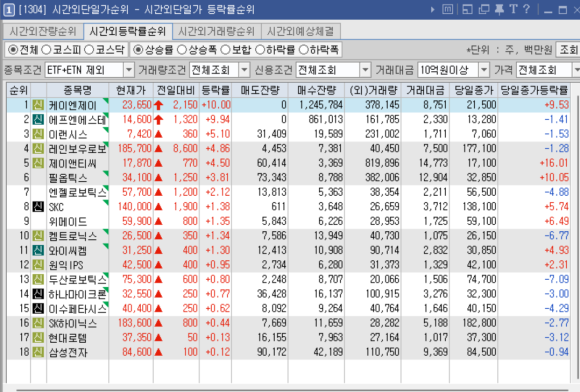580x392 pixels.
Task: Select the 전체 market radio button
Action: click(x=13, y=50)
